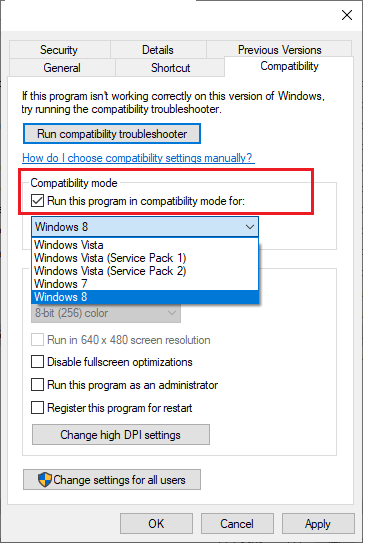This screenshot has width=366, height=543.
Task: Check Run this program as an administrator
Action: 37,384
